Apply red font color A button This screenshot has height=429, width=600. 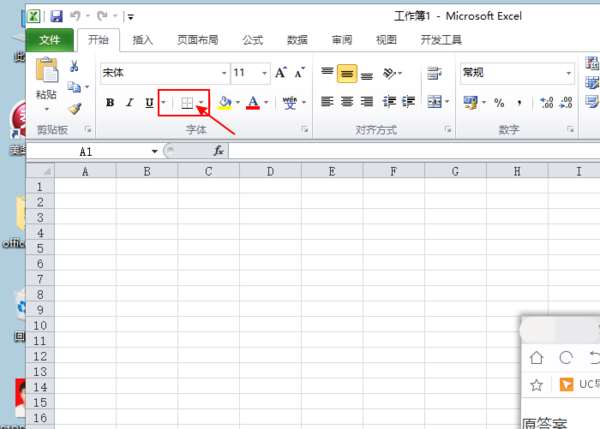point(253,103)
